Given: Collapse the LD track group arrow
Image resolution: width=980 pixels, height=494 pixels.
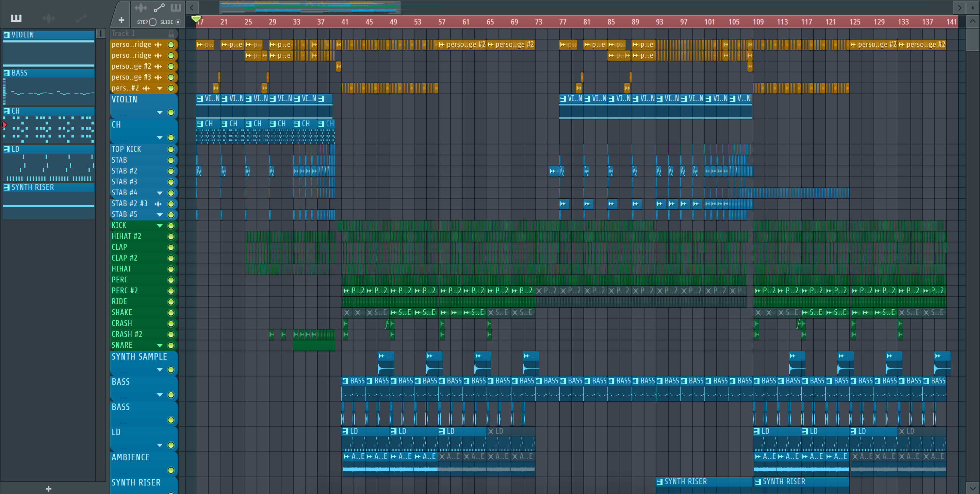Looking at the screenshot, I should (160, 445).
